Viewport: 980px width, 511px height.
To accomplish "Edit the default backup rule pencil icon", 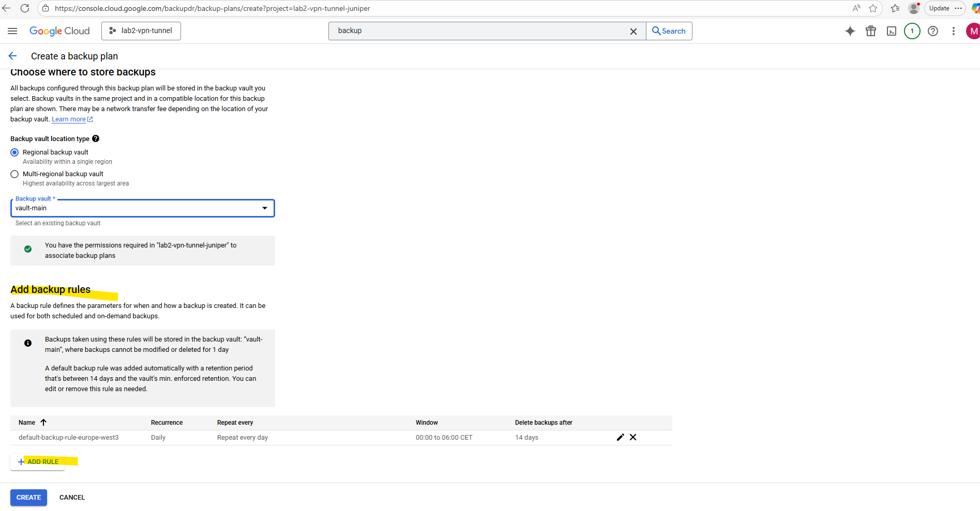I will (x=620, y=437).
